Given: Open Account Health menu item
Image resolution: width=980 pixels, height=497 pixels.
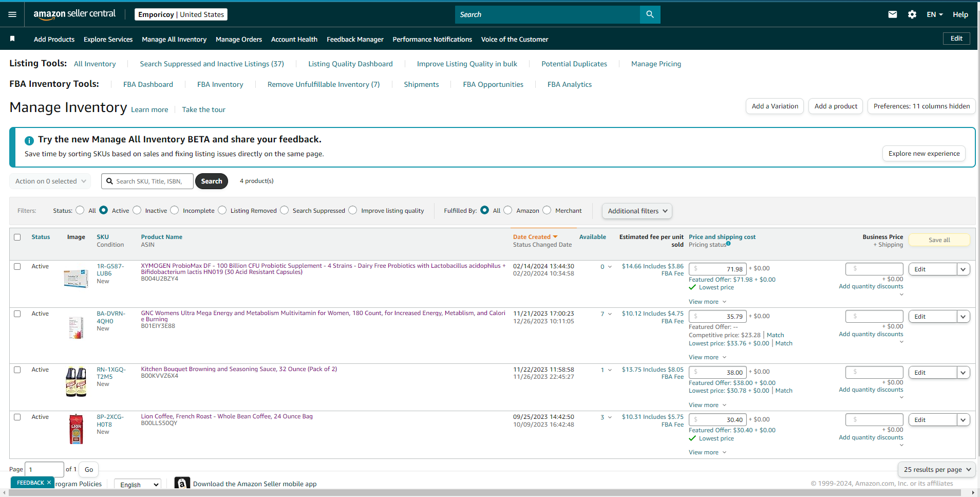Looking at the screenshot, I should [x=294, y=39].
